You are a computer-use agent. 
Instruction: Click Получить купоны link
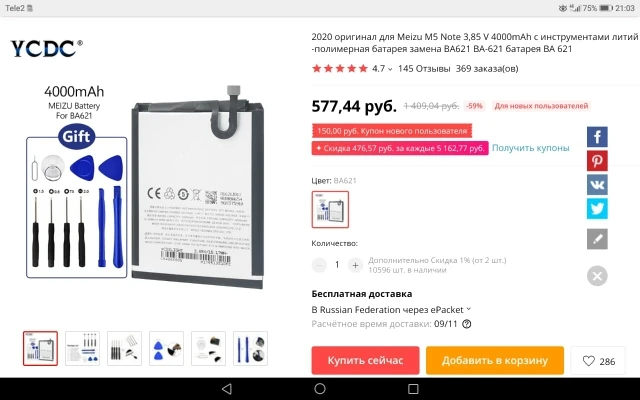click(x=530, y=148)
